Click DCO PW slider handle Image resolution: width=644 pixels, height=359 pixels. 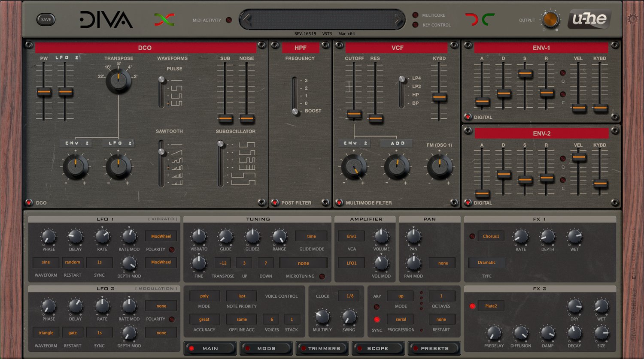click(44, 92)
